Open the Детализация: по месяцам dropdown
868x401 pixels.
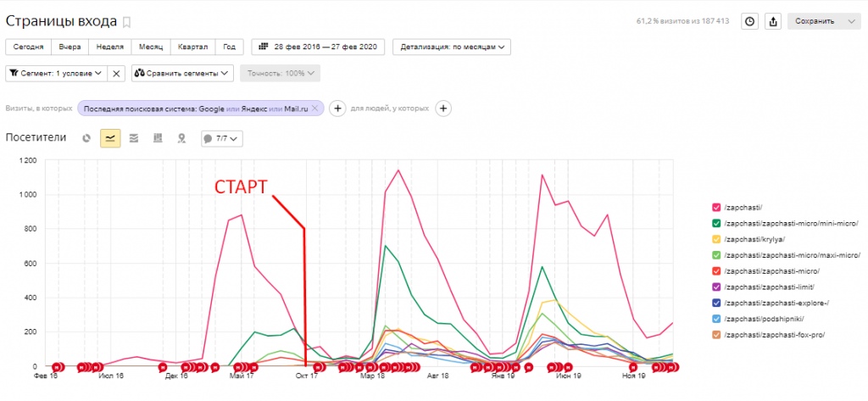(x=452, y=47)
